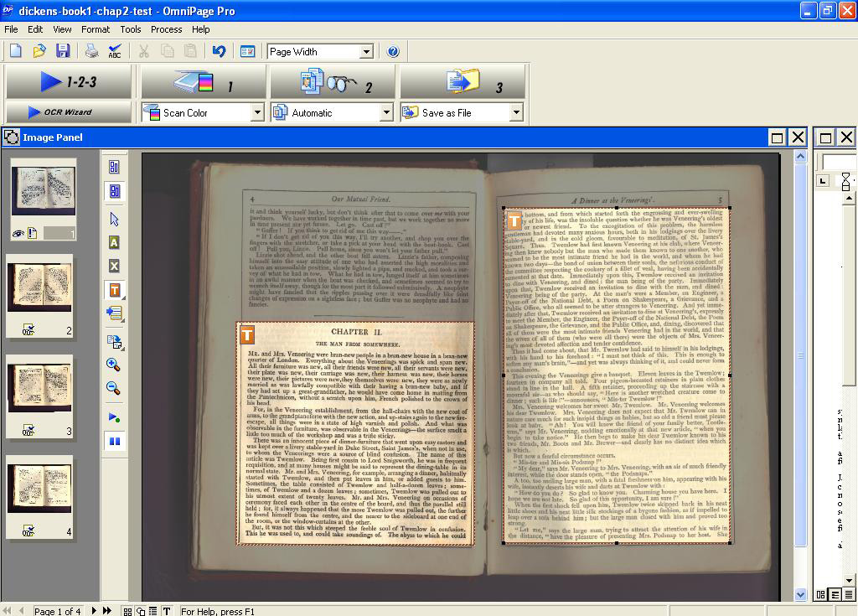The image size is (858, 616).
Task: Save the document using the floppy disk icon
Action: (62, 51)
